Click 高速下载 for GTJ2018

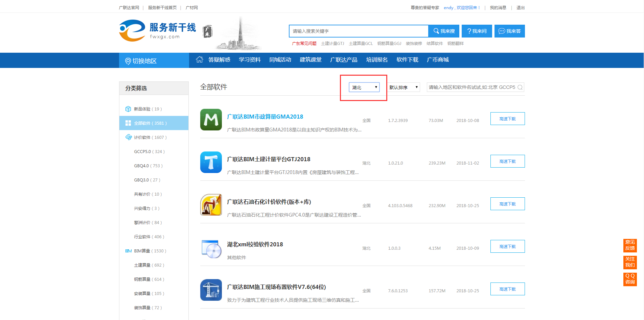pos(508,161)
